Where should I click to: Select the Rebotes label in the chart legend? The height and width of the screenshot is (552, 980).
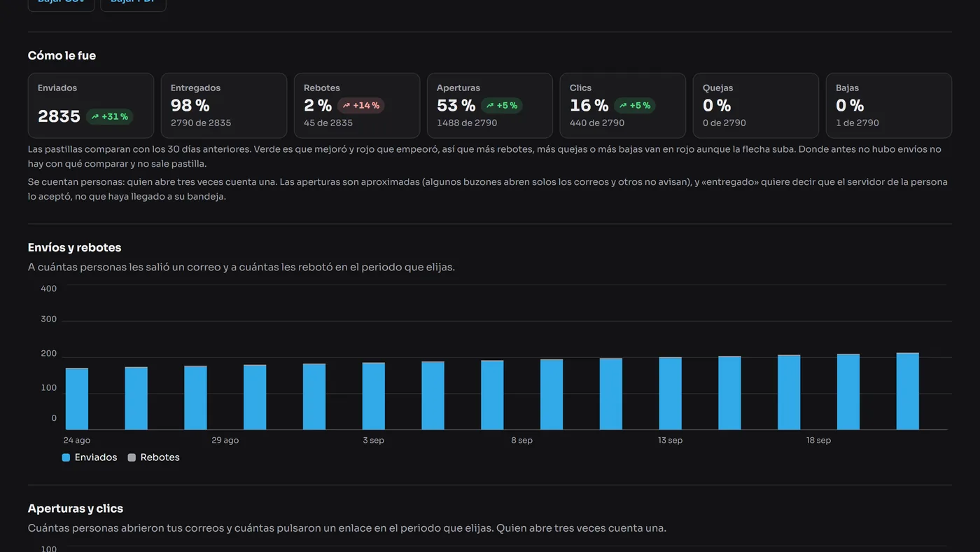tap(160, 457)
